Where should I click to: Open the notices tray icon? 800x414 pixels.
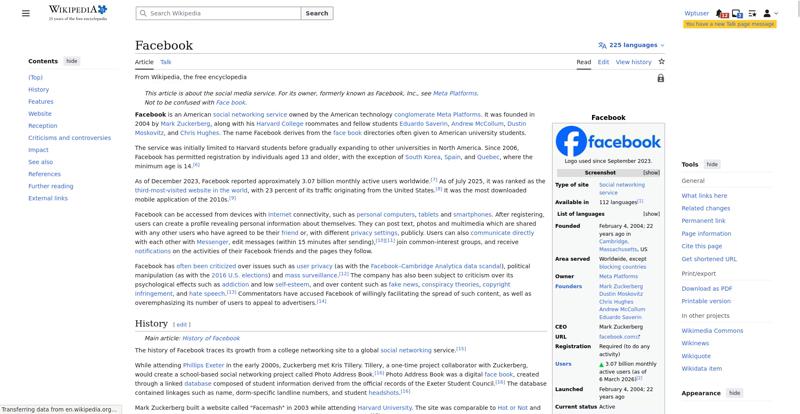click(739, 13)
